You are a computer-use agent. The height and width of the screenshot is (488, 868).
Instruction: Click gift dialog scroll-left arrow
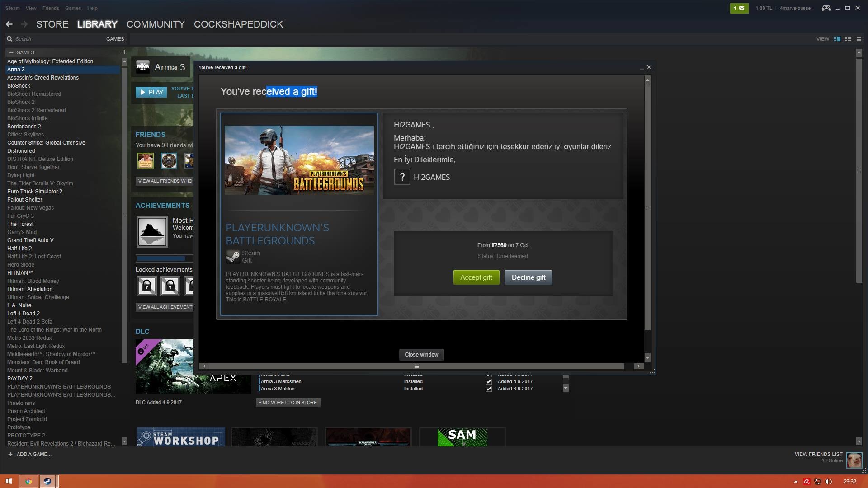204,366
